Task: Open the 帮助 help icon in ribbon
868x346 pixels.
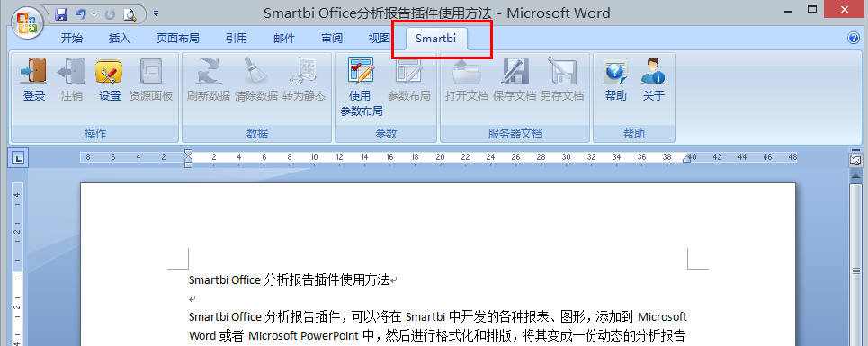Action: click(x=615, y=80)
